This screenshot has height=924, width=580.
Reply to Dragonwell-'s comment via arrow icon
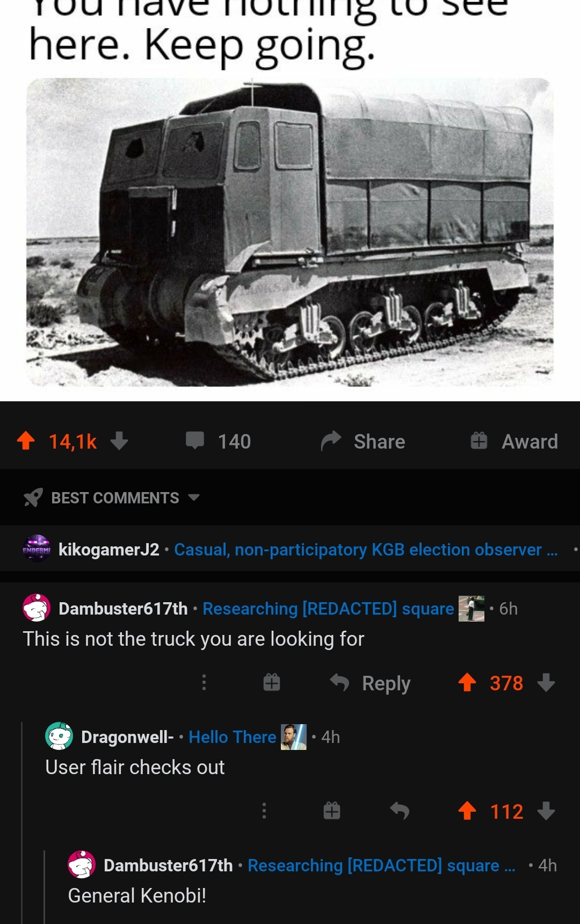pos(400,811)
